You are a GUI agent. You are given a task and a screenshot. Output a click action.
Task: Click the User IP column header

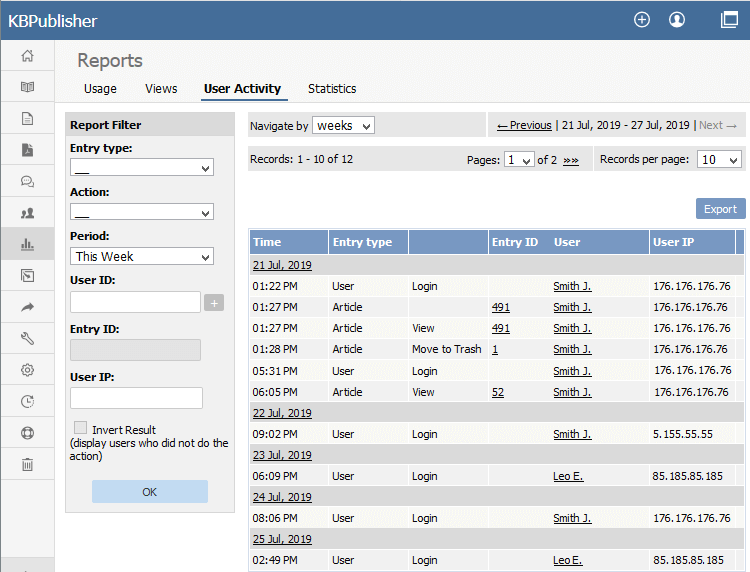point(692,242)
